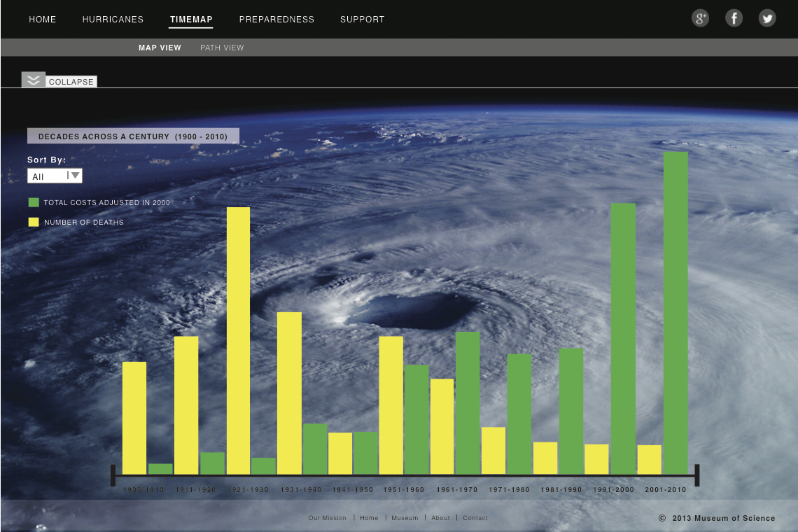The width and height of the screenshot is (798, 532).
Task: Click the green cost bar for 1981-1990
Action: [x=571, y=412]
